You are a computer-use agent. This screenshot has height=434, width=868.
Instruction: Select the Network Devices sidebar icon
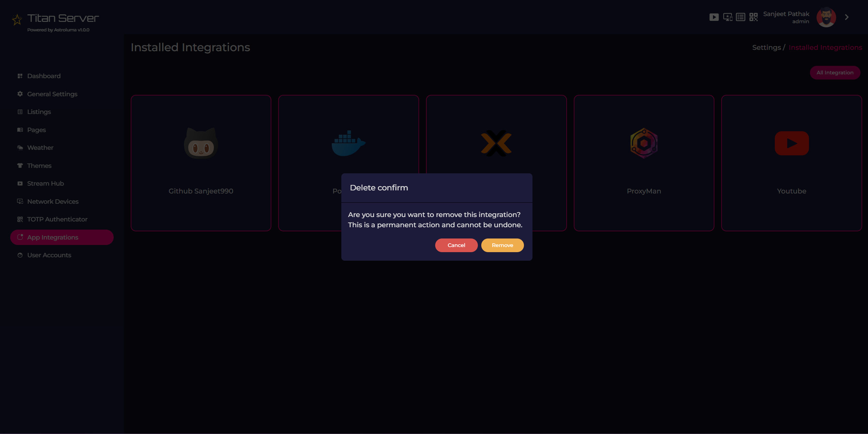click(19, 201)
